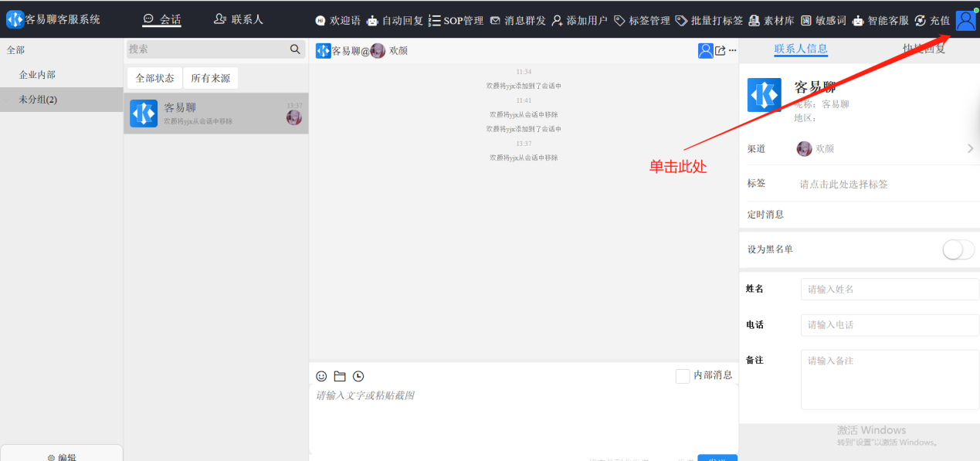This screenshot has width=980, height=461.
Task: Open 智能客服 smart customer service
Action: (880, 21)
